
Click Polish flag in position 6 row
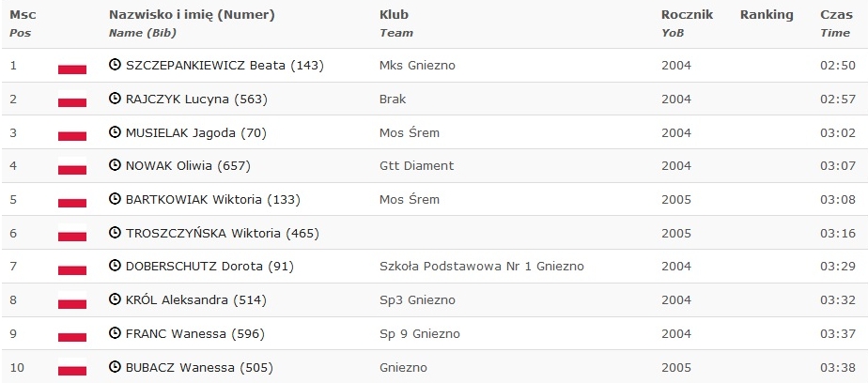point(72,233)
